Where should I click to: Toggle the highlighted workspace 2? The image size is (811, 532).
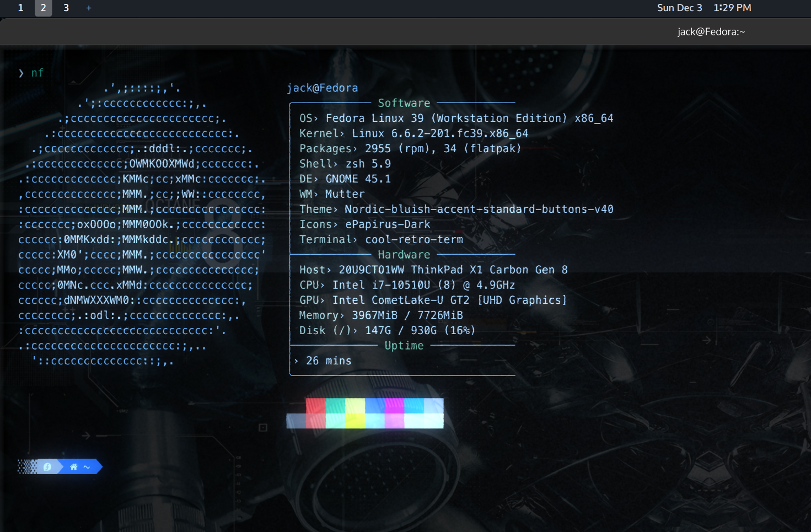pos(43,8)
